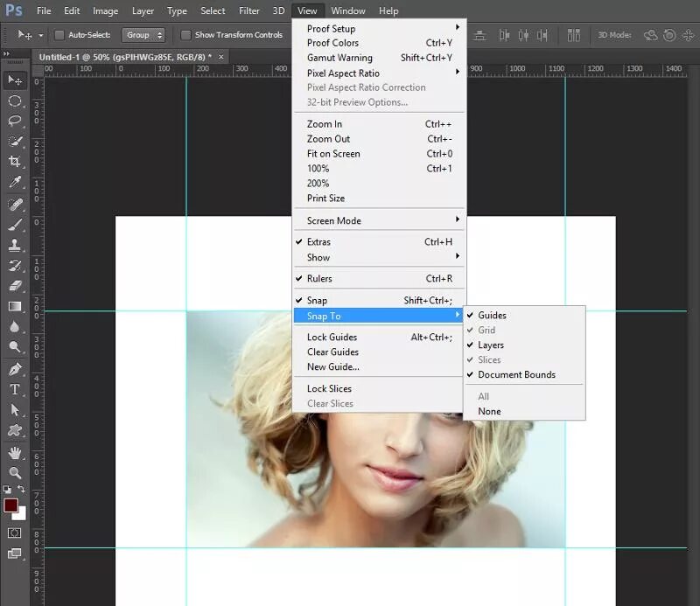Uncheck Layers in Snap To submenu
The height and width of the screenshot is (606, 700).
click(524, 345)
